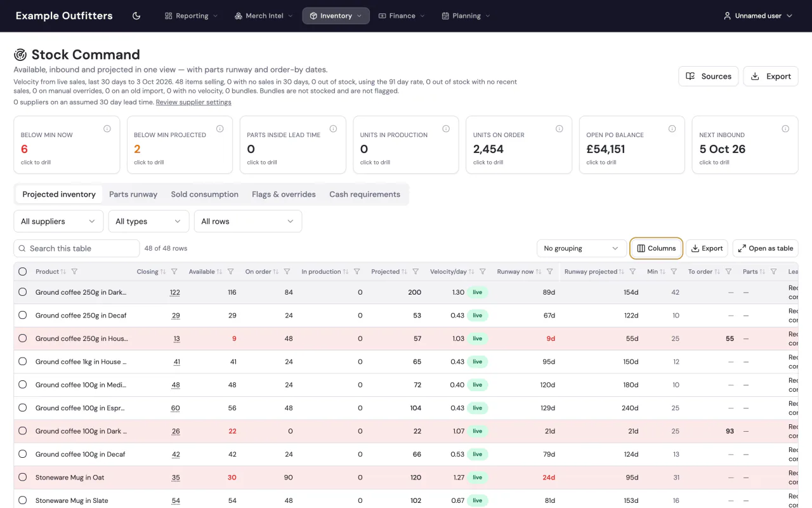Screen dimensions: 812x508
Task: Expand Inventory navigation menu
Action: tap(336, 16)
